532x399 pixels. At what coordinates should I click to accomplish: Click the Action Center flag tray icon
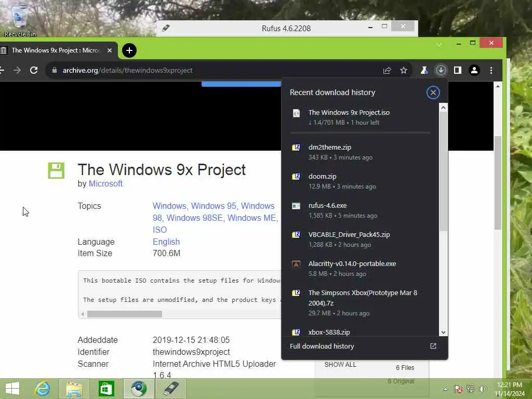coord(458,389)
